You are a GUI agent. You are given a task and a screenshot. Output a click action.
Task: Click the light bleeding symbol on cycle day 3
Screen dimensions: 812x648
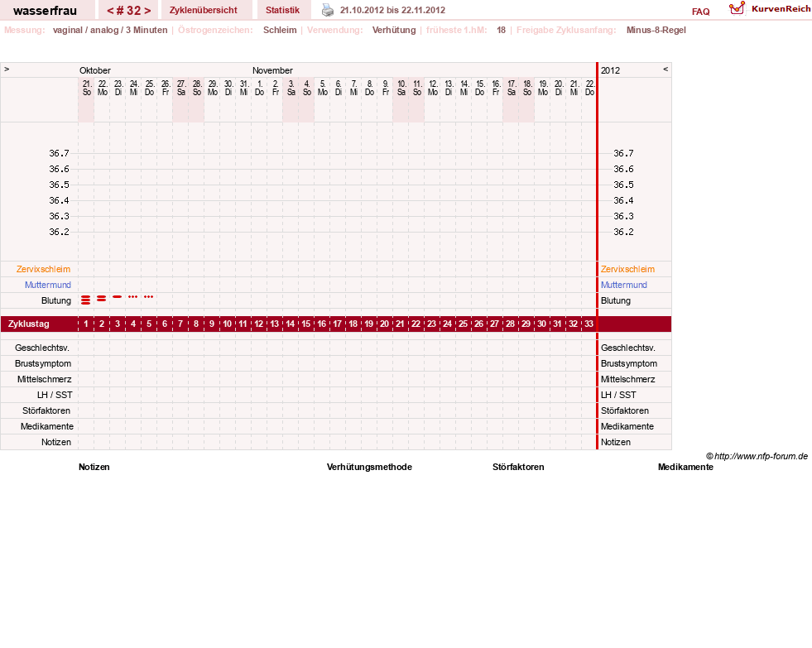click(118, 296)
